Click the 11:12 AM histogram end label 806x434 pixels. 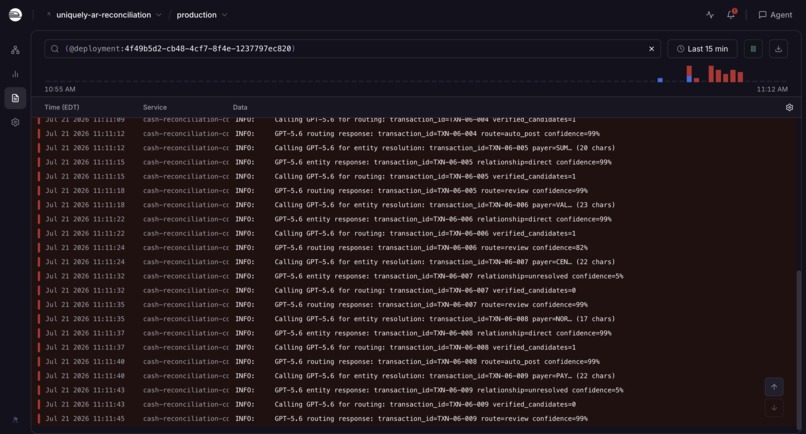coord(772,89)
